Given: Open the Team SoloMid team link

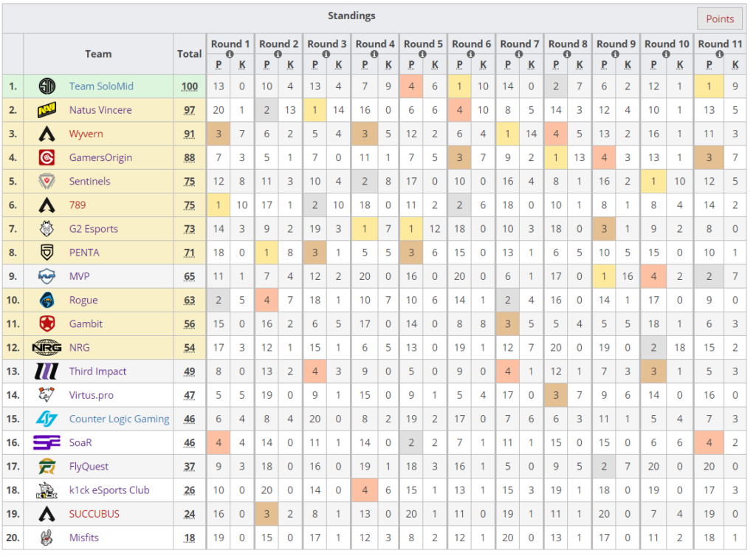Looking at the screenshot, I should point(101,86).
